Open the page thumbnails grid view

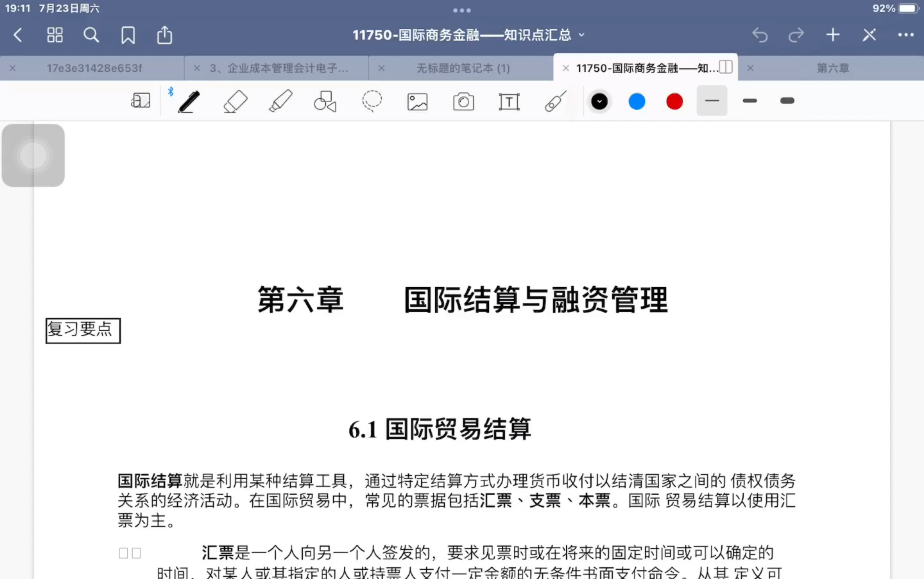[x=55, y=35]
